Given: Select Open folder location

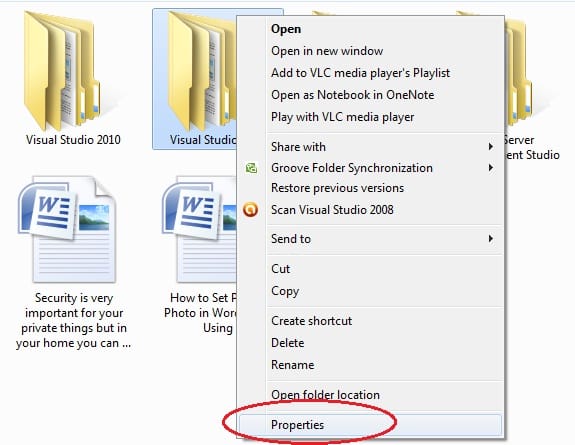Looking at the screenshot, I should coord(371,395).
